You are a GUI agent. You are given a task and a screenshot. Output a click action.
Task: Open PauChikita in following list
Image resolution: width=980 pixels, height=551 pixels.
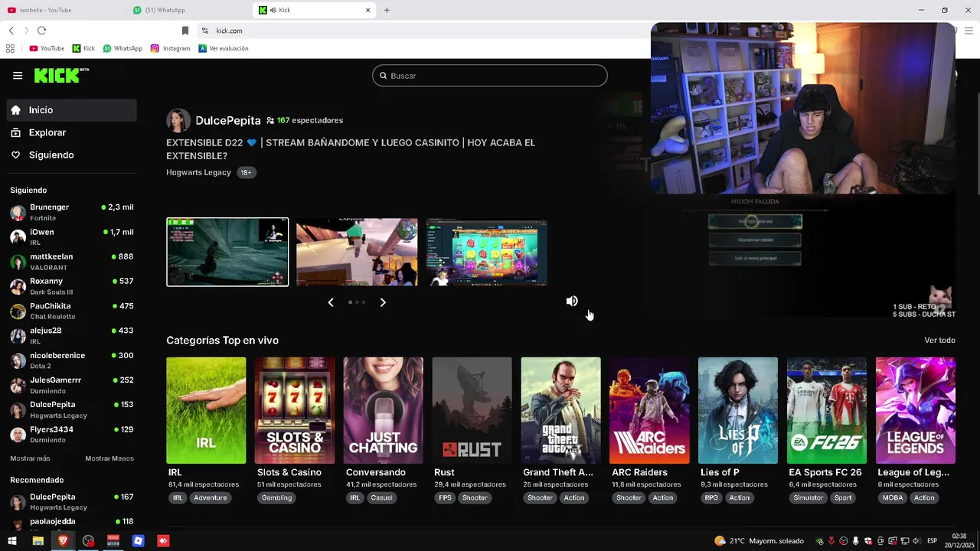click(x=72, y=311)
